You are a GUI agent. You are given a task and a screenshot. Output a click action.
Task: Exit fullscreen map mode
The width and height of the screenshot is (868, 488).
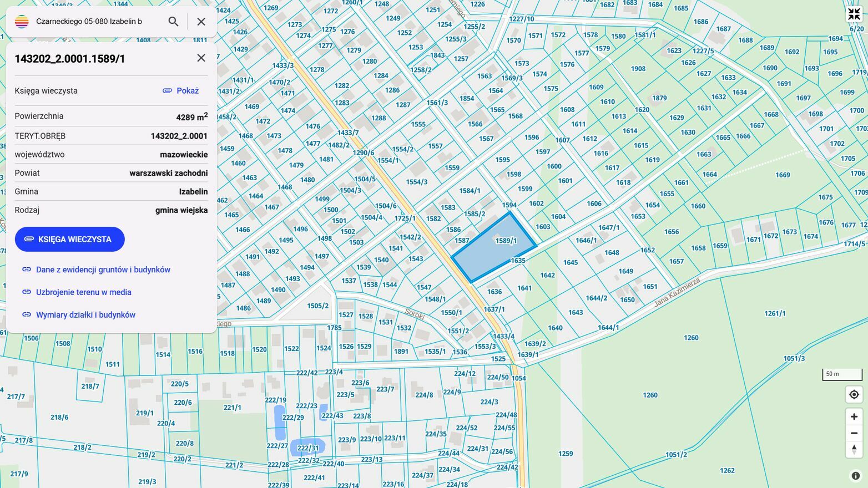(854, 14)
